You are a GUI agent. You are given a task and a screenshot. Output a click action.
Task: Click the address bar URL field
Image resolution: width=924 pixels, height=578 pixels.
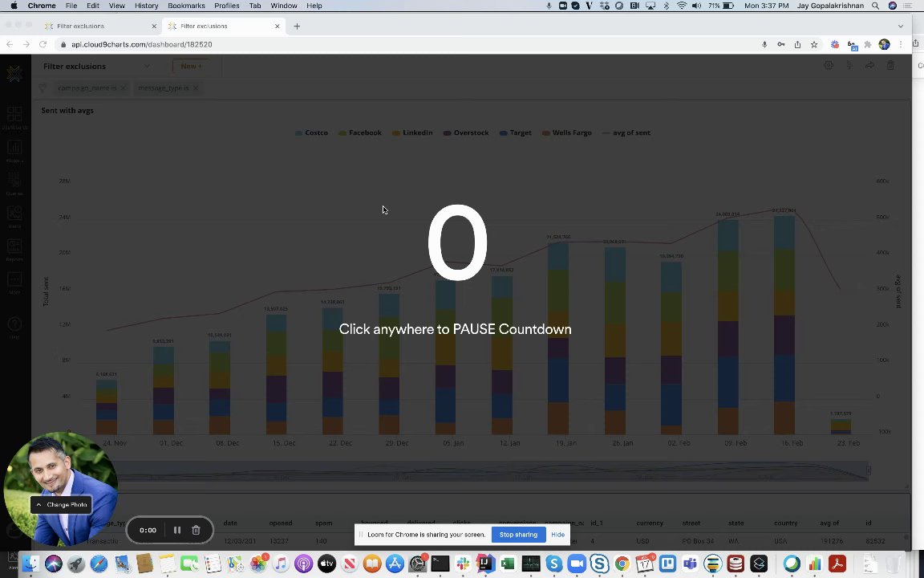coord(407,44)
